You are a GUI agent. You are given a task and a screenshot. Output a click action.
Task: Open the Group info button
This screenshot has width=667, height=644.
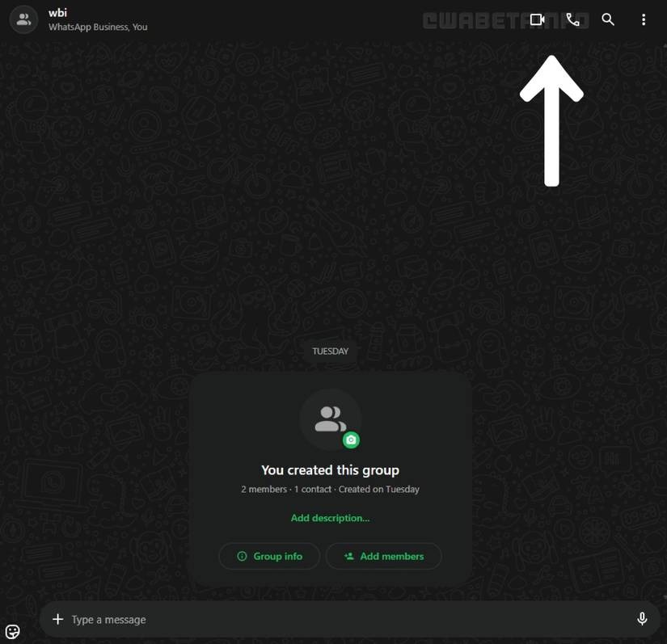click(269, 556)
